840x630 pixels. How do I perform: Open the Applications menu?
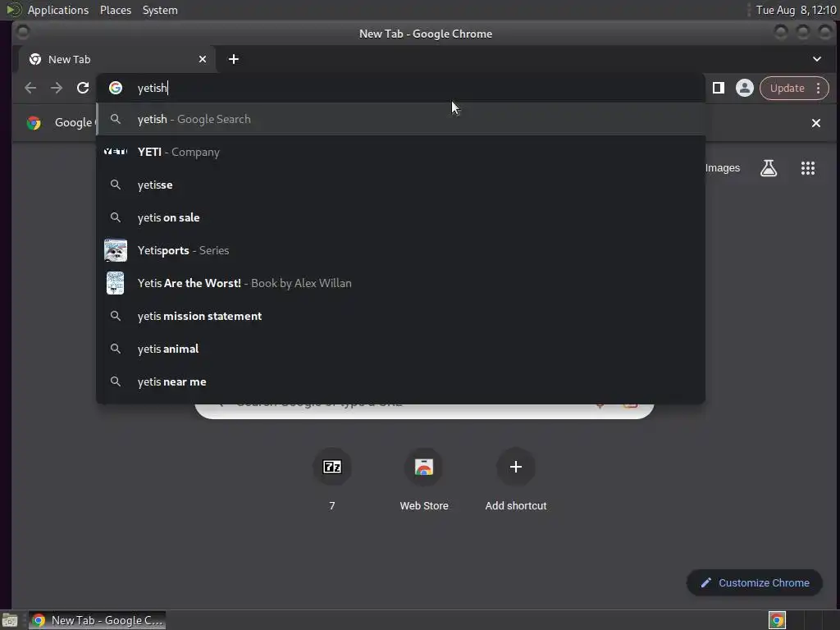pyautogui.click(x=58, y=10)
